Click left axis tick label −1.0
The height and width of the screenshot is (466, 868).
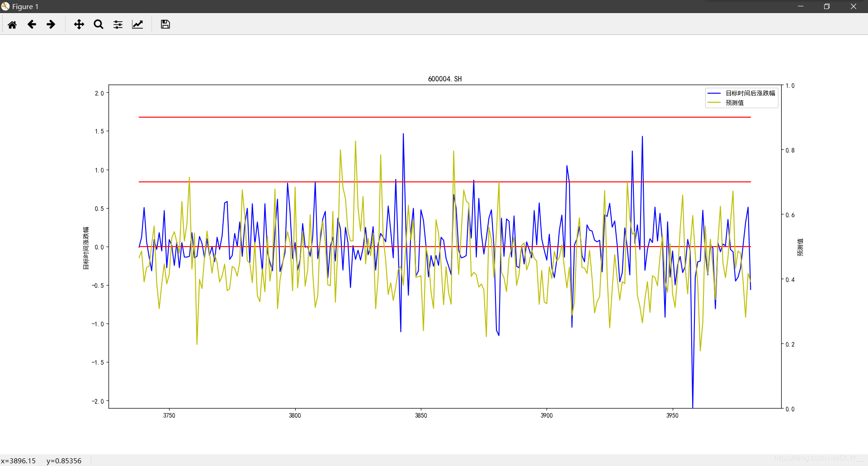click(x=98, y=324)
